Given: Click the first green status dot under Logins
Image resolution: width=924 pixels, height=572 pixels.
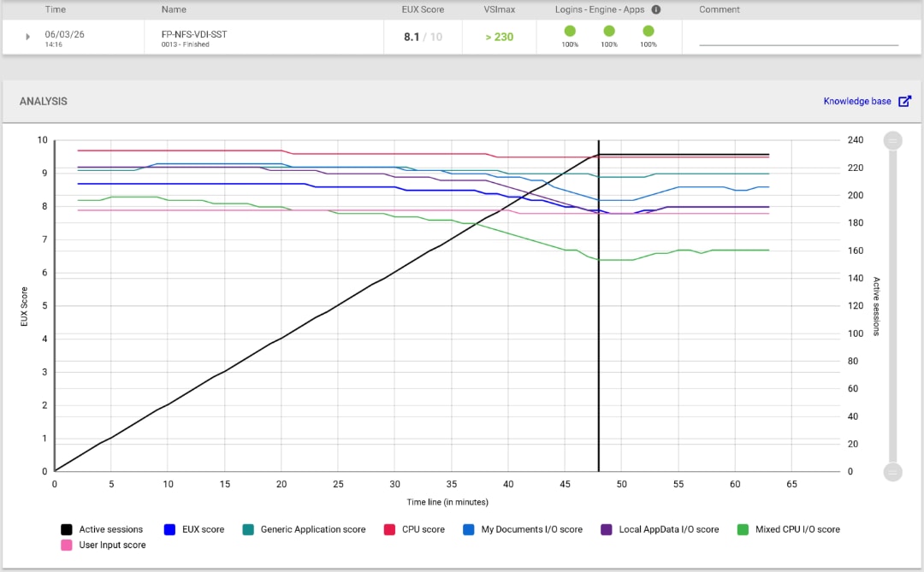Looking at the screenshot, I should point(570,32).
